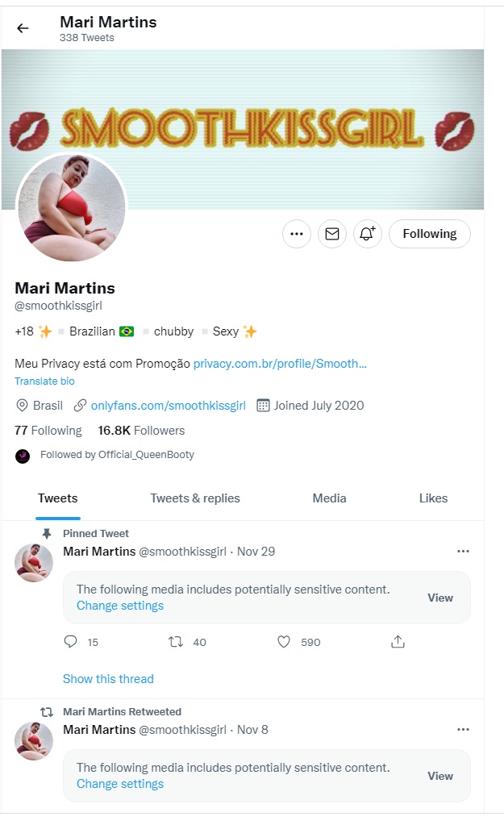Switch to the Tweets & replies tab
This screenshot has width=504, height=825.
195,498
